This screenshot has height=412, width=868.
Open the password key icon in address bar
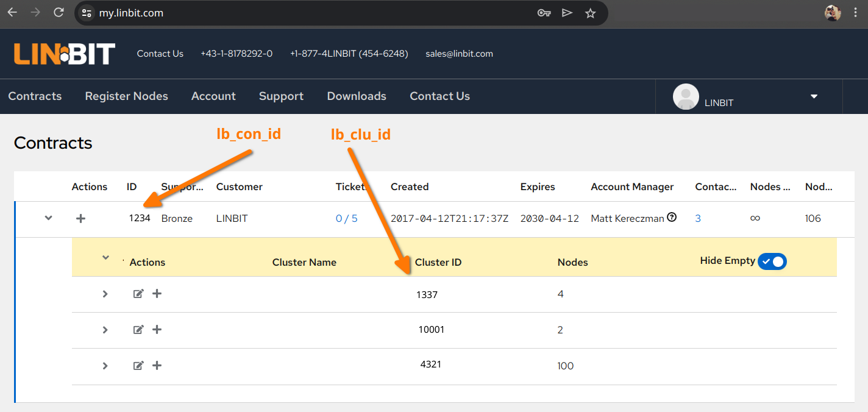click(544, 13)
